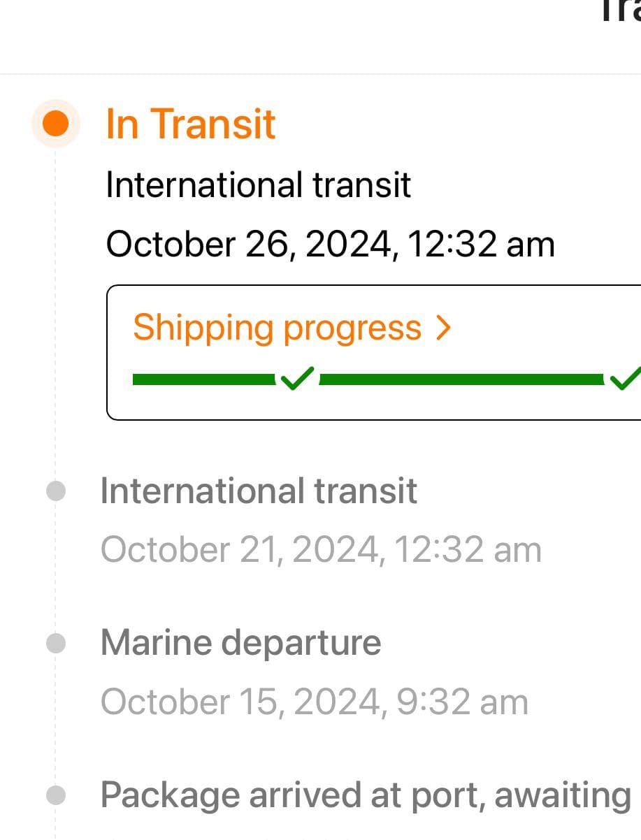641x840 pixels.
Task: Click the International transit description text
Action: (x=258, y=185)
